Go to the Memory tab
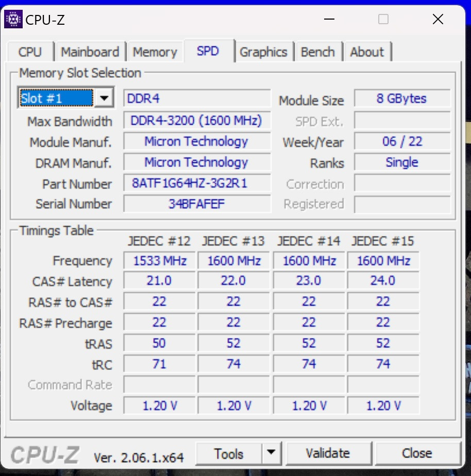The height and width of the screenshot is (476, 471). tap(155, 52)
